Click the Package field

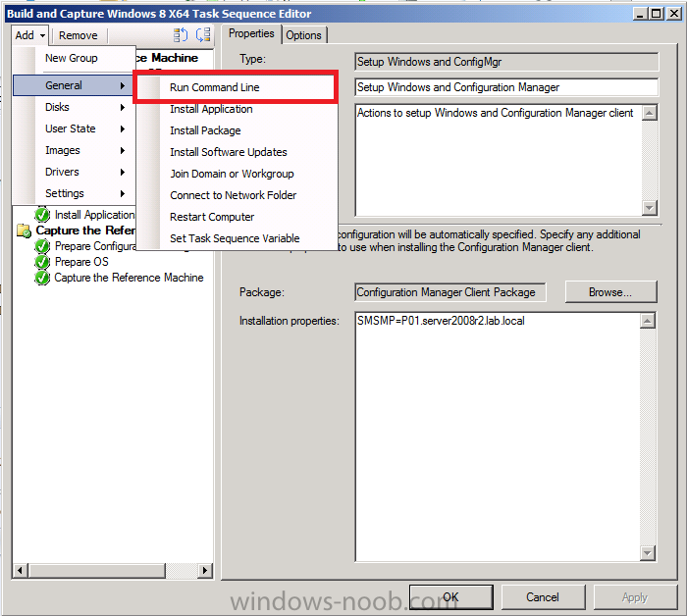point(450,292)
